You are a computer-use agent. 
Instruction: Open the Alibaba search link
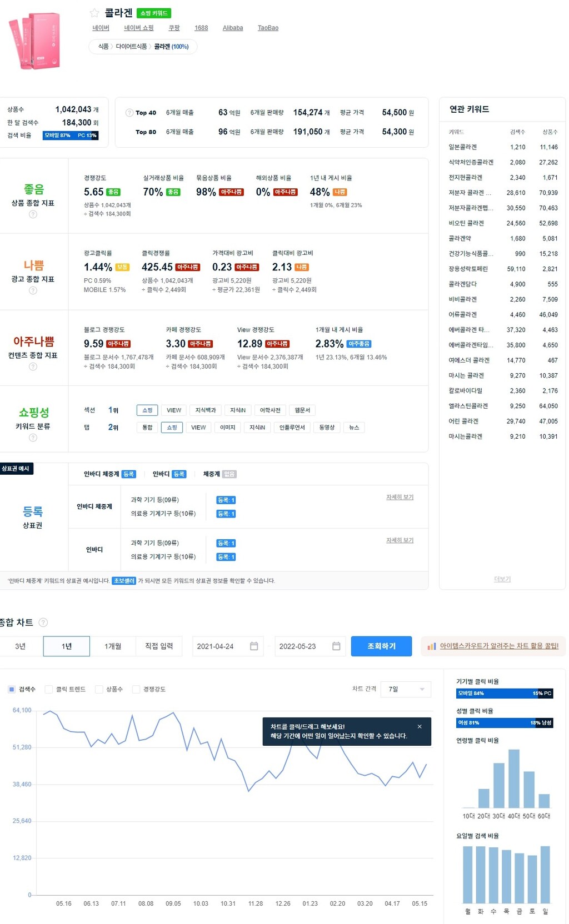pos(233,28)
